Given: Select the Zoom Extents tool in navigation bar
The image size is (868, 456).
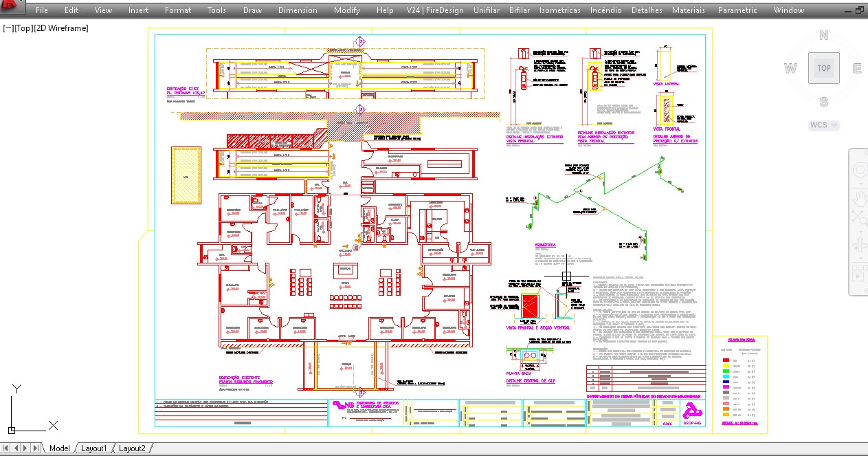Looking at the screenshot, I should point(859,219).
